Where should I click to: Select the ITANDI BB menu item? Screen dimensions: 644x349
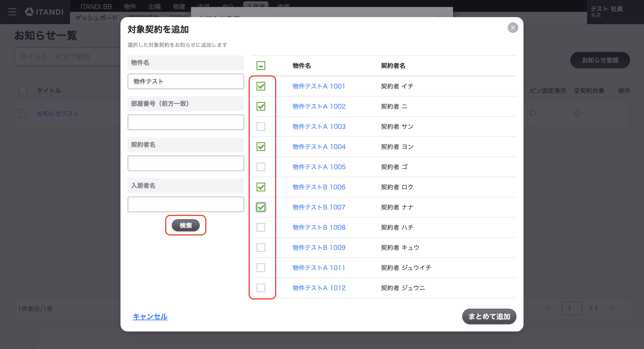tap(96, 7)
